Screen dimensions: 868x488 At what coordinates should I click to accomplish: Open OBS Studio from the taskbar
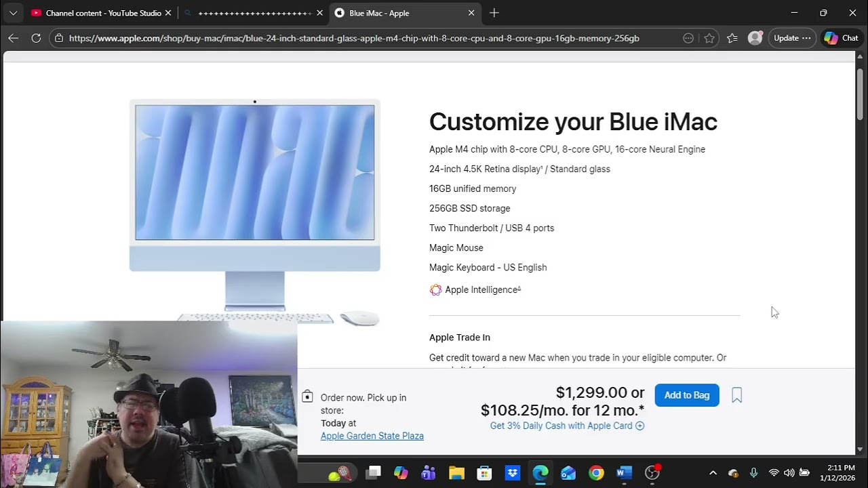pos(652,472)
